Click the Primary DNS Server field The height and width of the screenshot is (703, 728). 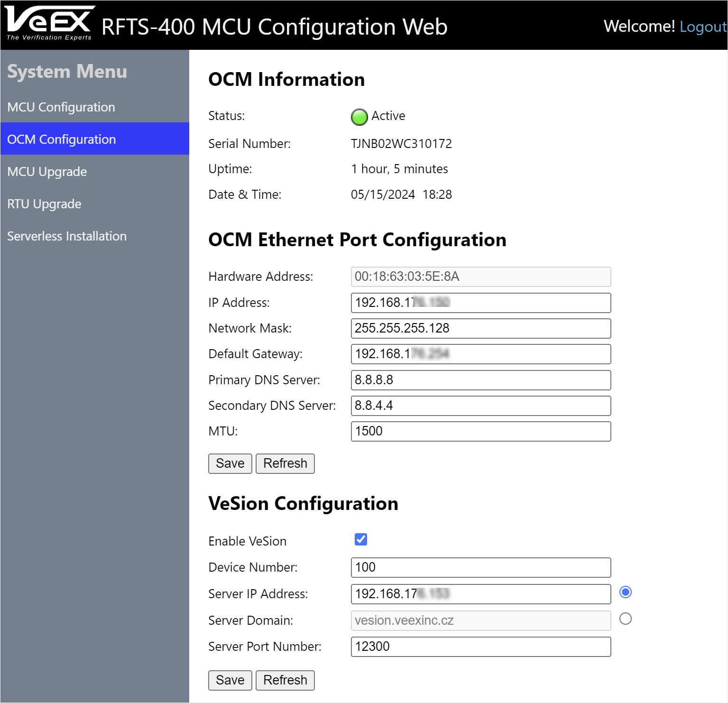coord(481,380)
